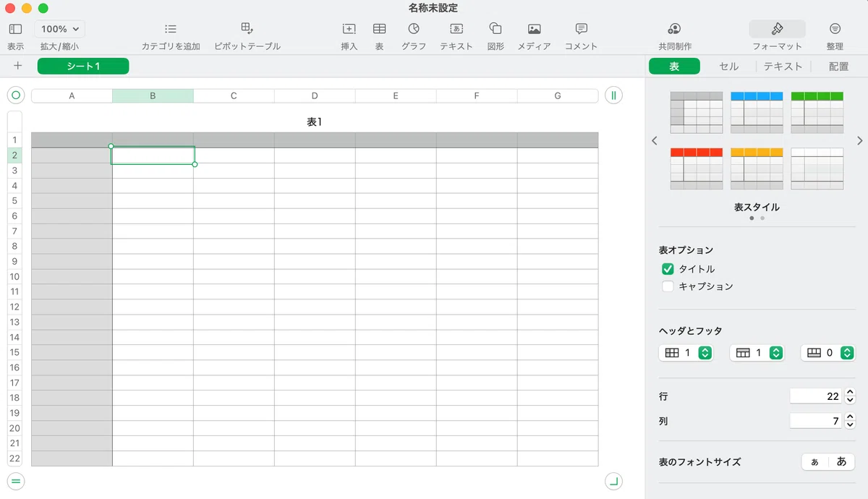The height and width of the screenshot is (499, 868).
Task: Open the メディア media icon
Action: pyautogui.click(x=535, y=29)
